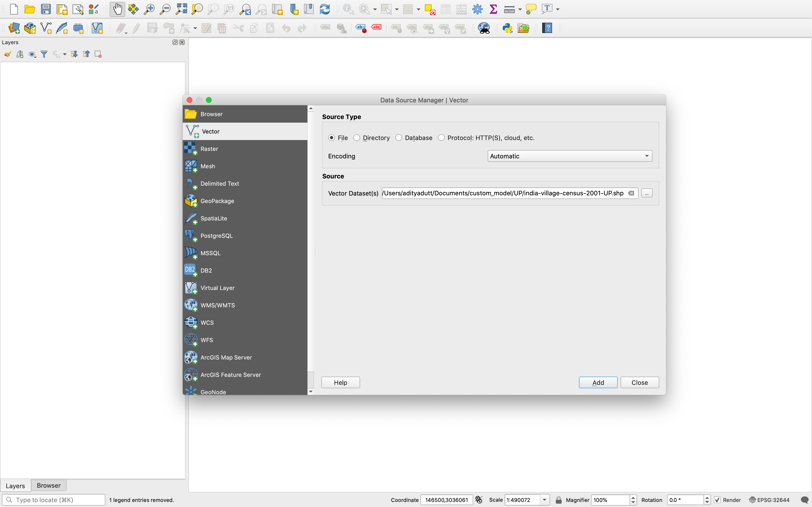Open the text annotation tool dropdown arrow

[558, 9]
